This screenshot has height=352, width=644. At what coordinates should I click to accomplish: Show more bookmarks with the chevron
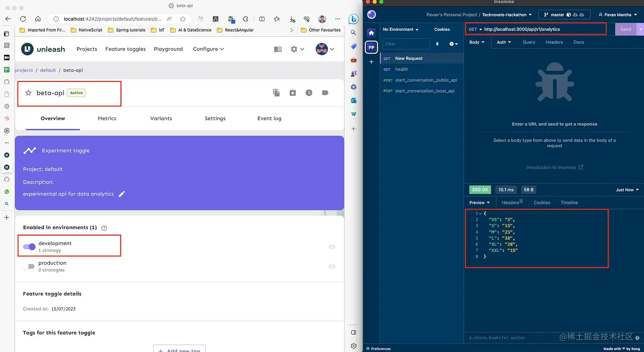pos(291,30)
